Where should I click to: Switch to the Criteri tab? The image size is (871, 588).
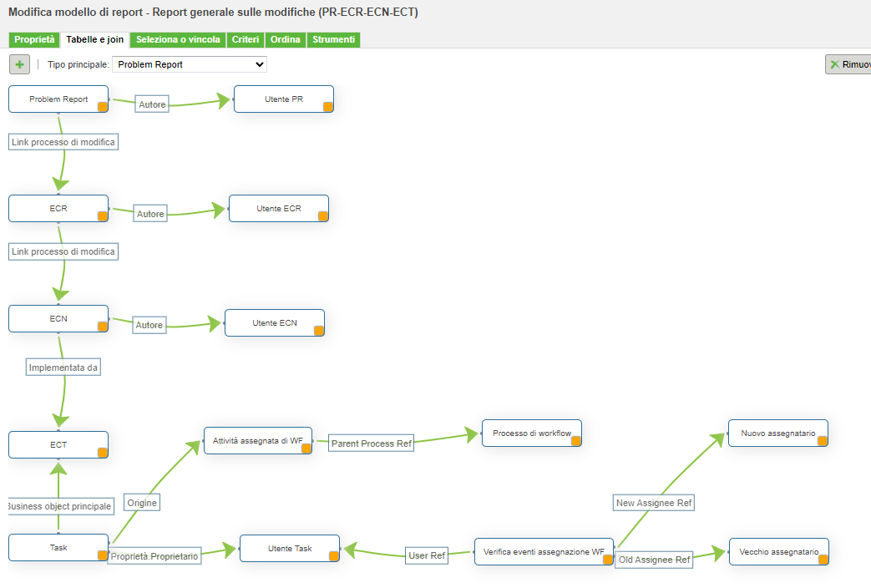click(245, 39)
